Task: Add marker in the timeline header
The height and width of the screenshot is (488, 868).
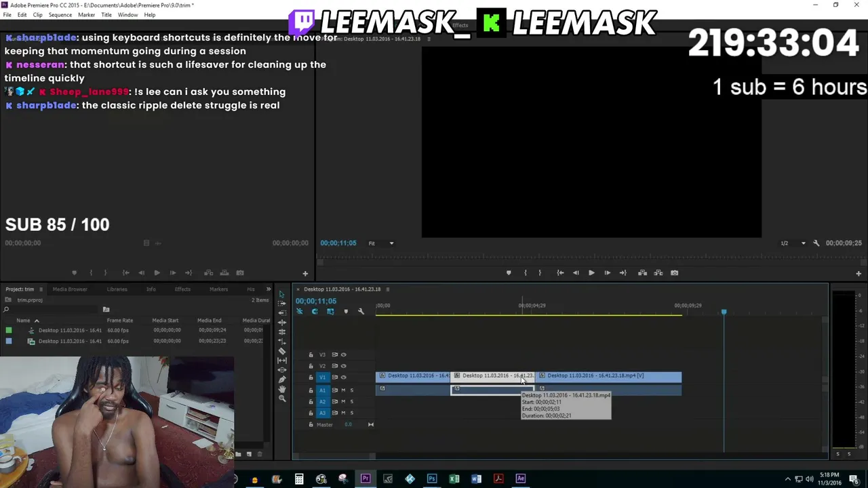Action: click(346, 311)
